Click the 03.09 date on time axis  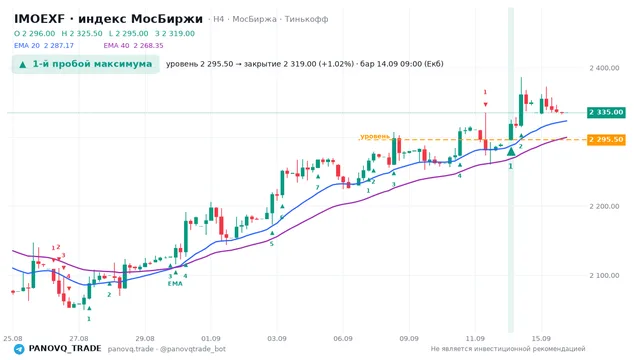tap(277, 338)
